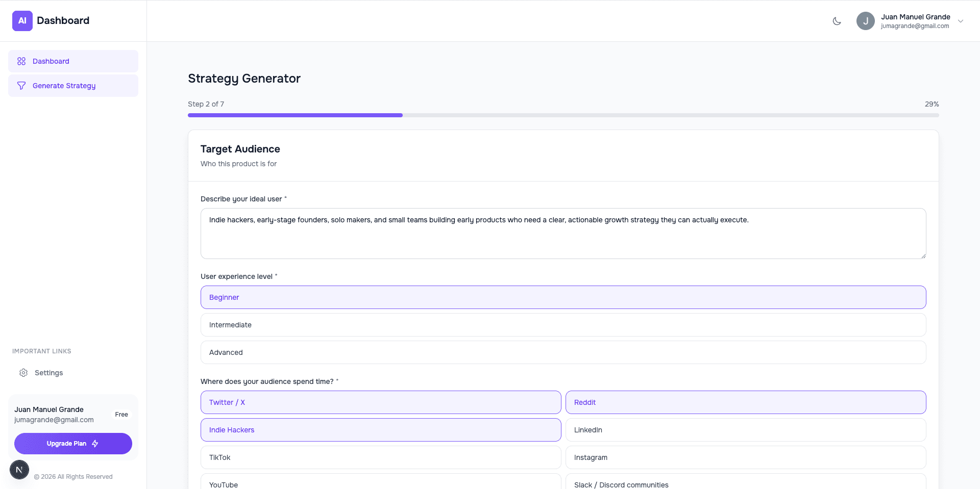The image size is (980, 489).
Task: Click jumagrande@gmail.com in sidebar card
Action: (54, 420)
